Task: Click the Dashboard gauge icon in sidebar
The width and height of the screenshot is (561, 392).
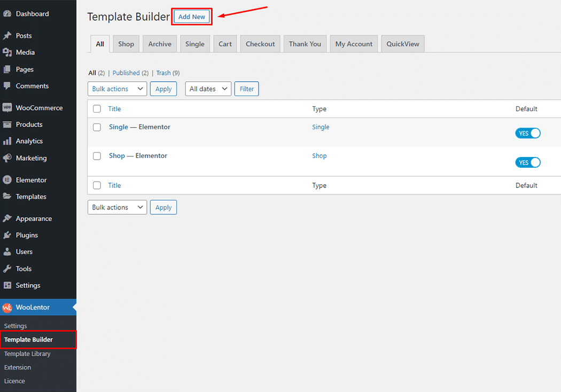Action: tap(7, 14)
